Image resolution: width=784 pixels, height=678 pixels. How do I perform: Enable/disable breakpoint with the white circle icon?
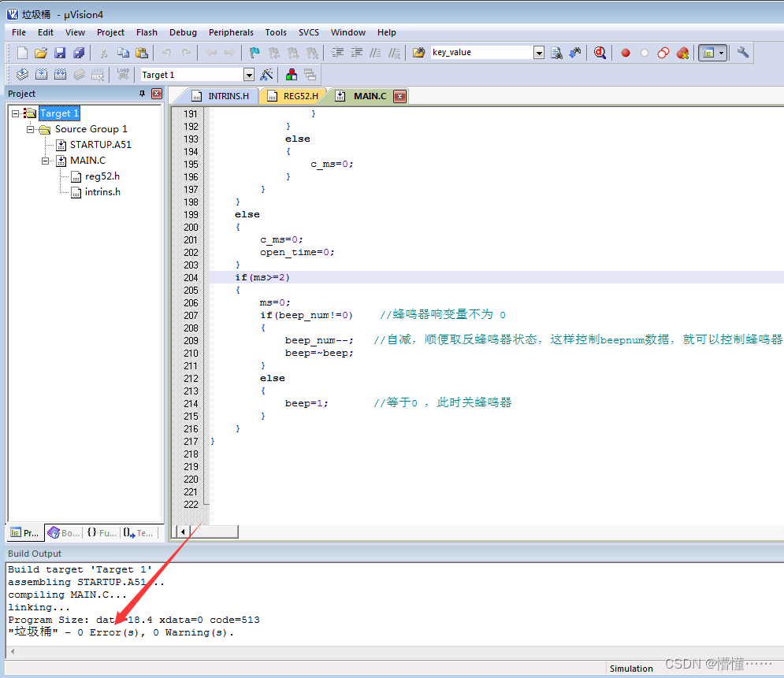point(645,53)
